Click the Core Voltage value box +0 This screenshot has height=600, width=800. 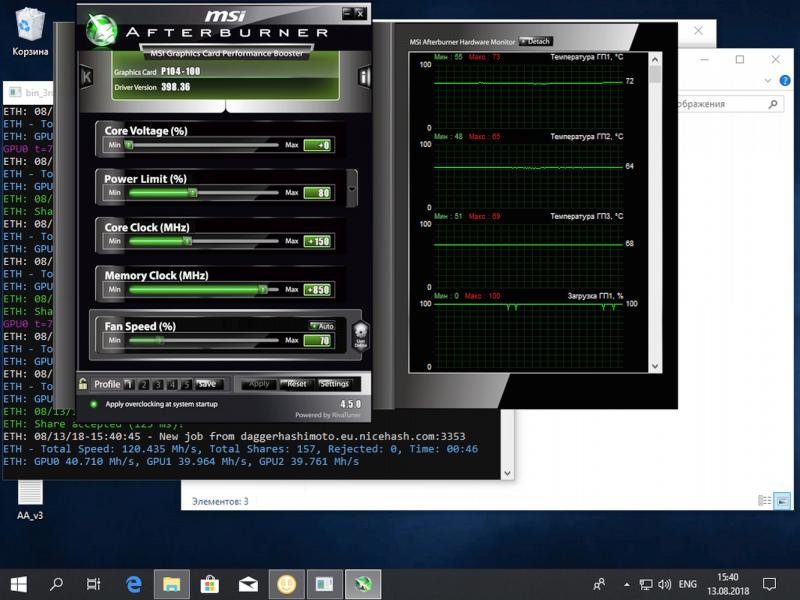318,145
